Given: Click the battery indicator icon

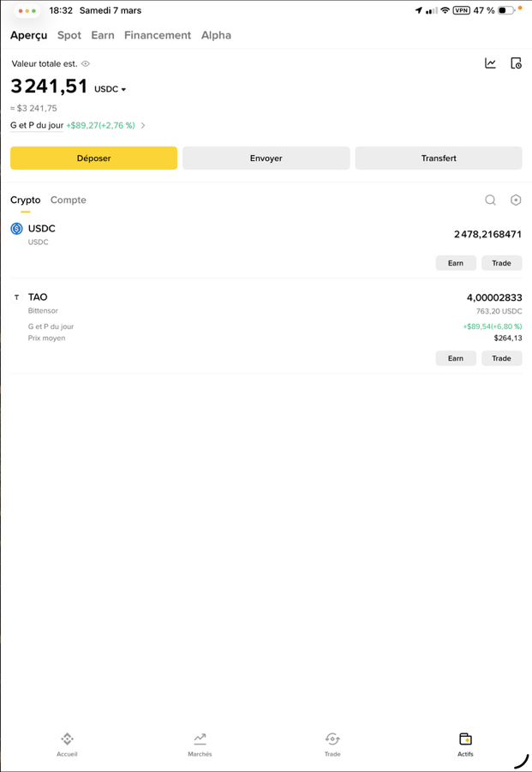Looking at the screenshot, I should click(506, 10).
